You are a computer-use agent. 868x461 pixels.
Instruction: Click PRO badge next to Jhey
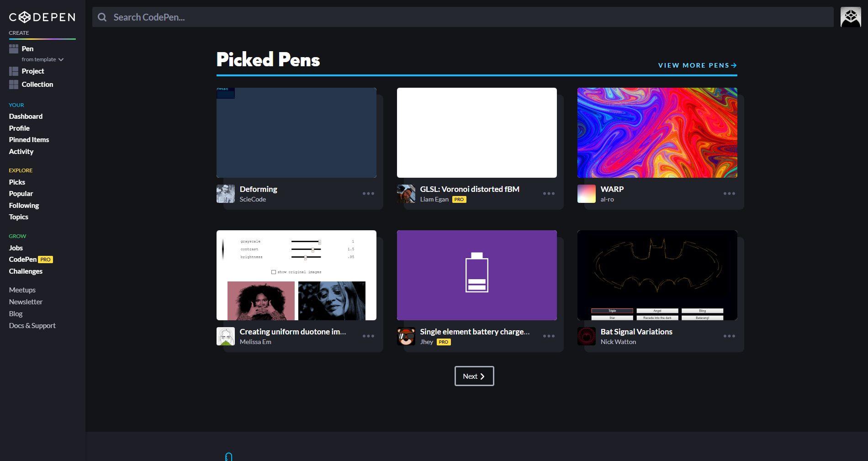click(444, 342)
